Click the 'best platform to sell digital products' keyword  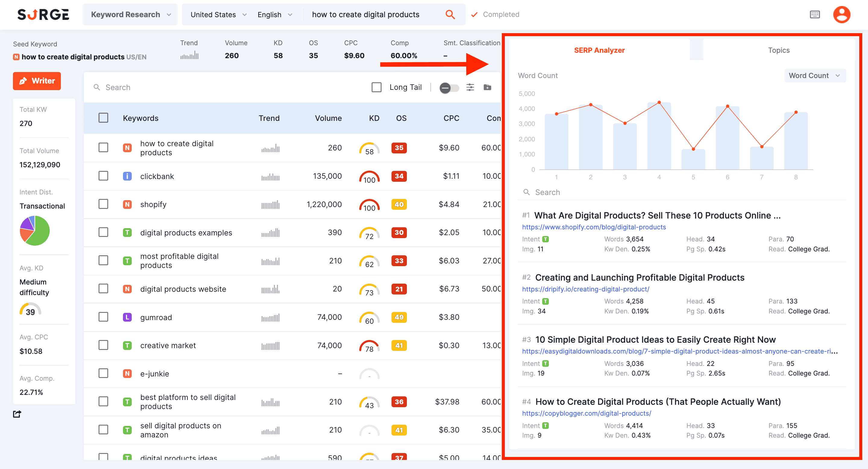(188, 401)
